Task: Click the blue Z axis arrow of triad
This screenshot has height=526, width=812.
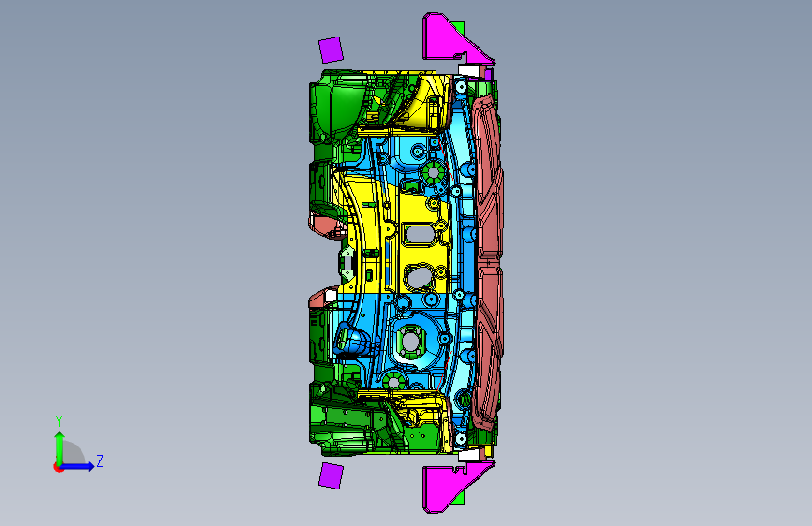Action: click(x=78, y=466)
